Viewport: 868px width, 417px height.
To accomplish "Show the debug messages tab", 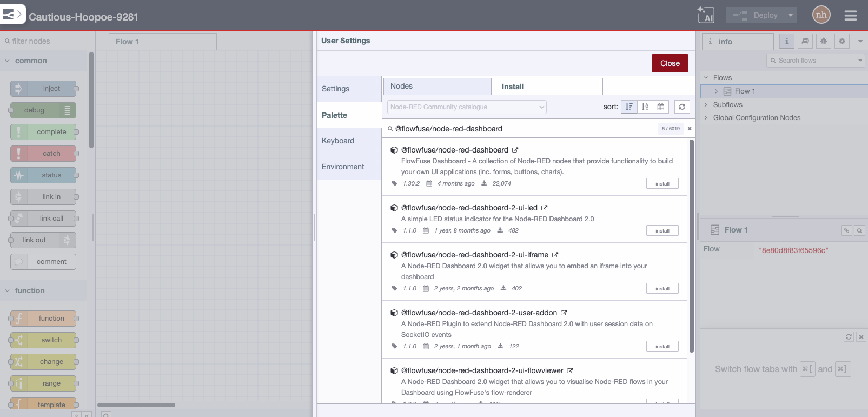I will tap(824, 41).
